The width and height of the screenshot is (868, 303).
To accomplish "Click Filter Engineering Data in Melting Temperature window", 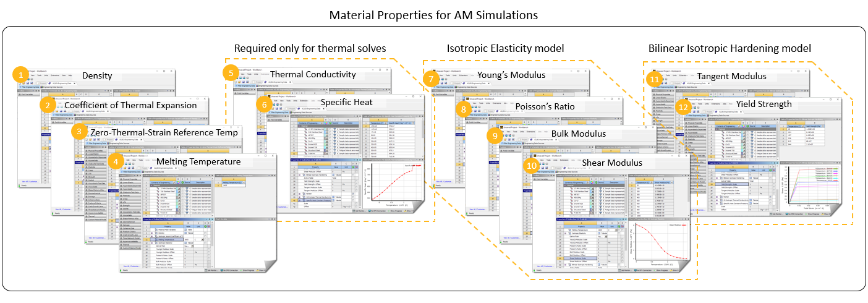I will (131, 172).
